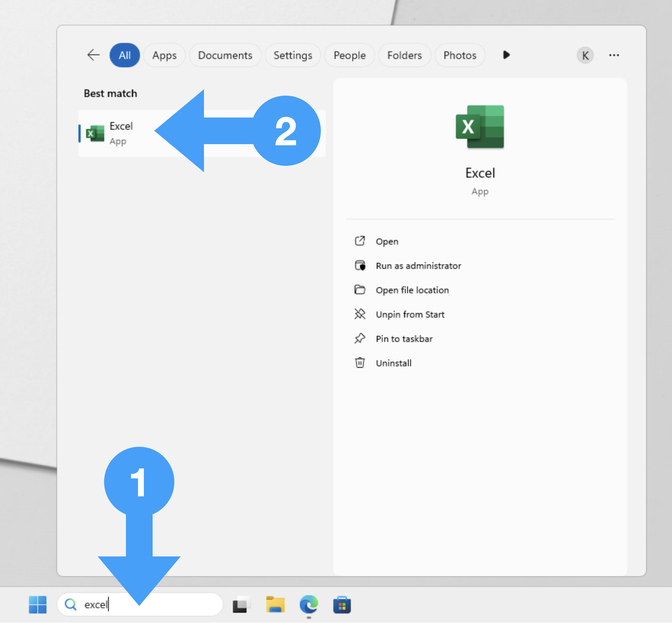The height and width of the screenshot is (623, 672).
Task: Switch to the Apps filter tab
Action: [x=164, y=56]
